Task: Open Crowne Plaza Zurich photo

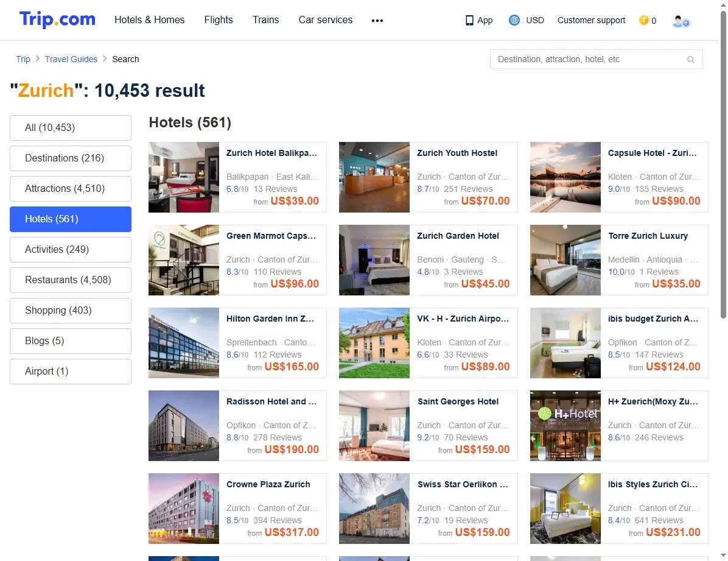Action: coord(184,509)
